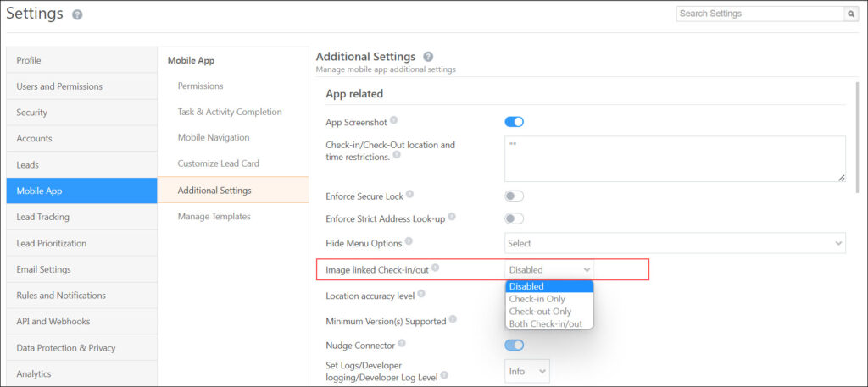The image size is (868, 387).
Task: Select Additional Settings submenu item
Action: 233,191
